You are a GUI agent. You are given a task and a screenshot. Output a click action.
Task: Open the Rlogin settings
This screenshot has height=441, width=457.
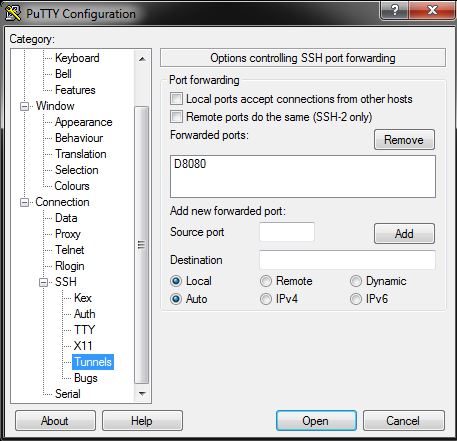tap(70, 266)
